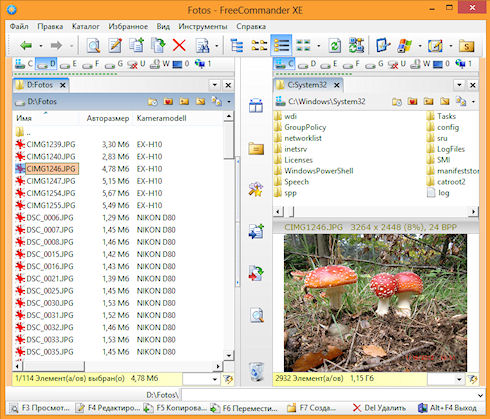Click the green refresh toolbar icon
This screenshot has height=419, width=490.
(335, 45)
